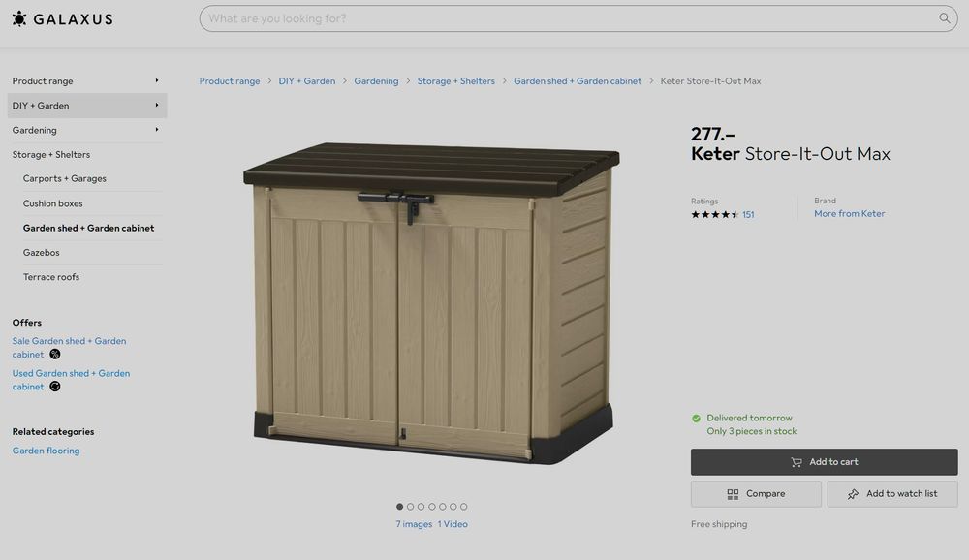Click the Galaxus logo icon
The image size is (969, 560).
pyautogui.click(x=19, y=18)
